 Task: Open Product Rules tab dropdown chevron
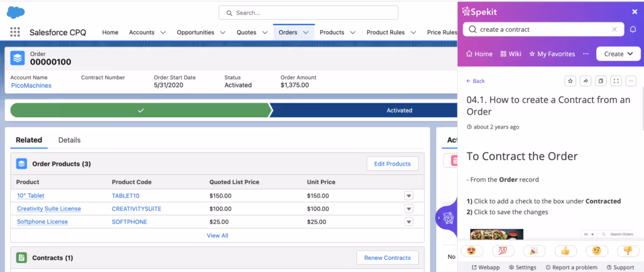(413, 33)
